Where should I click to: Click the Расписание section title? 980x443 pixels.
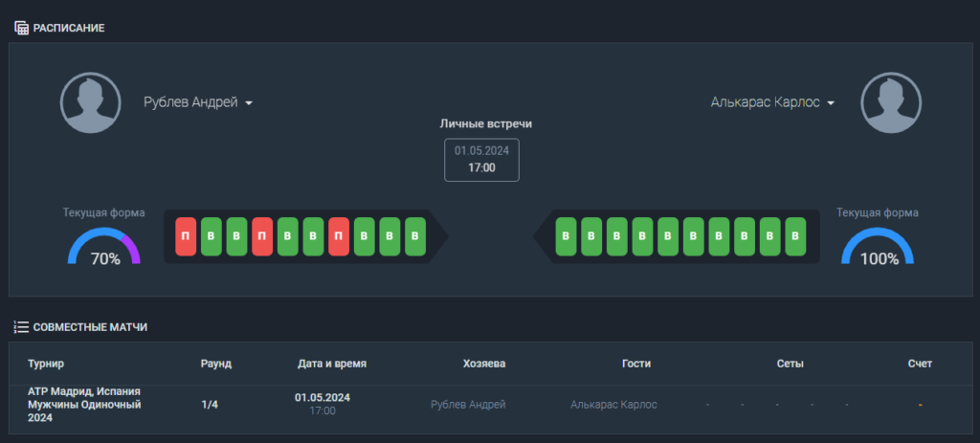(69, 28)
